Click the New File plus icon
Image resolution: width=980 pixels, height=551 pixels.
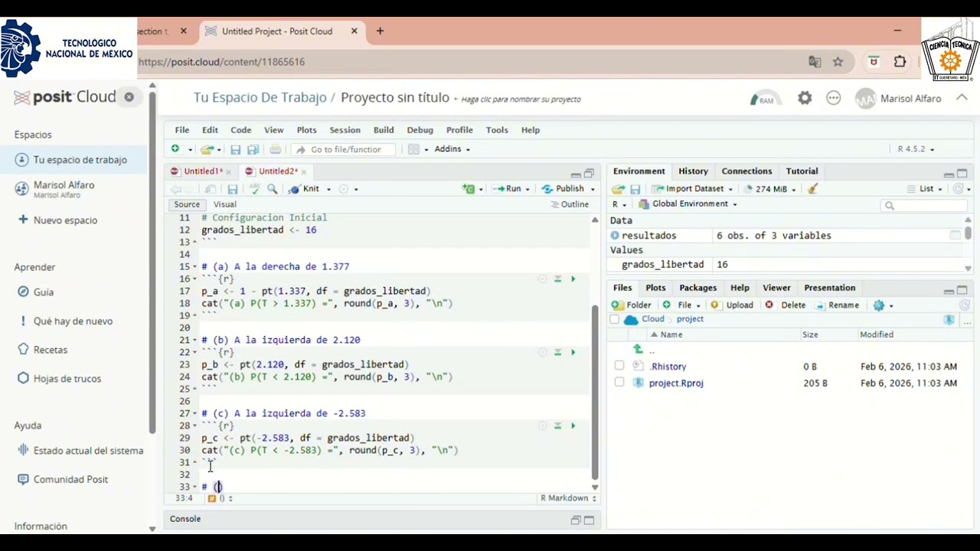[x=175, y=149]
